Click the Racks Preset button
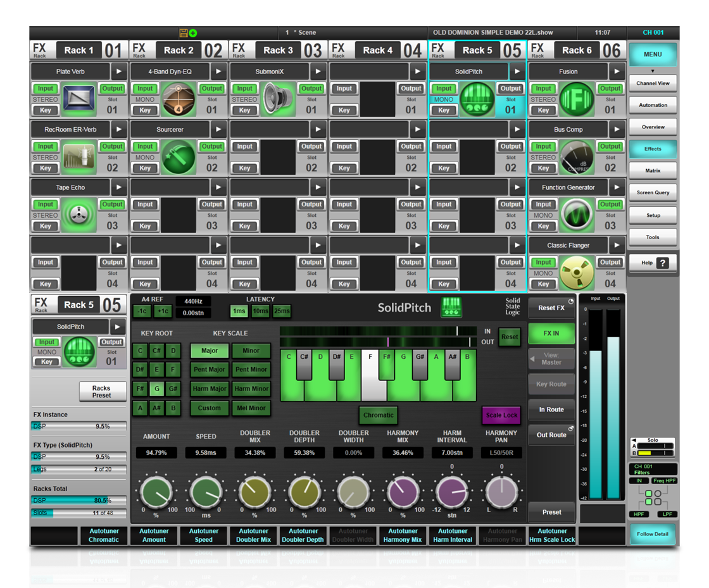The height and width of the screenshot is (588, 709). (x=102, y=392)
